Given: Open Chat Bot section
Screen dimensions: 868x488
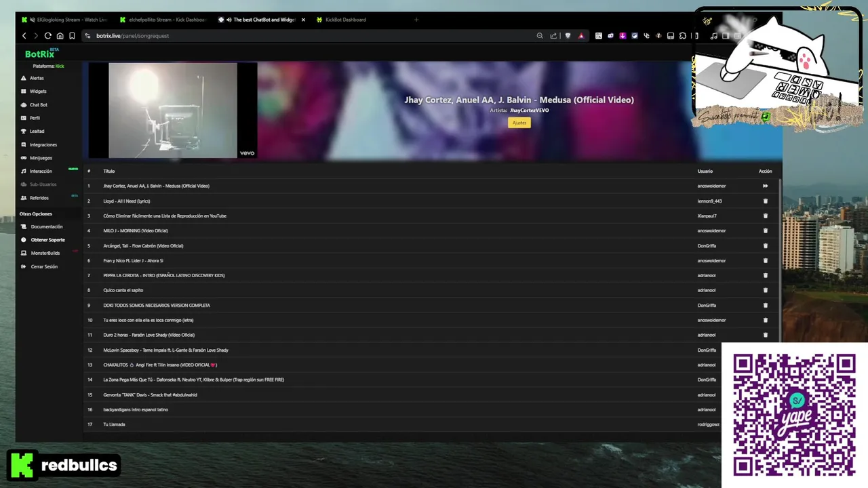Looking at the screenshot, I should [39, 105].
